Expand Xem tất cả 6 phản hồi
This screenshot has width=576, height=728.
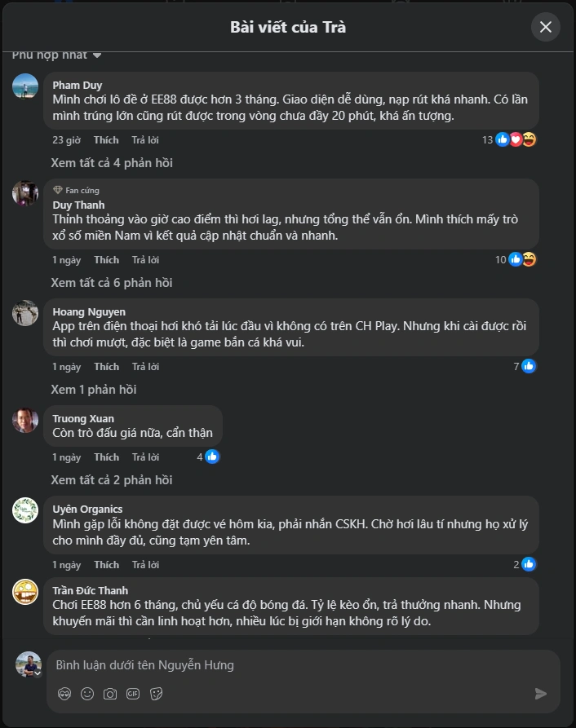tap(112, 283)
